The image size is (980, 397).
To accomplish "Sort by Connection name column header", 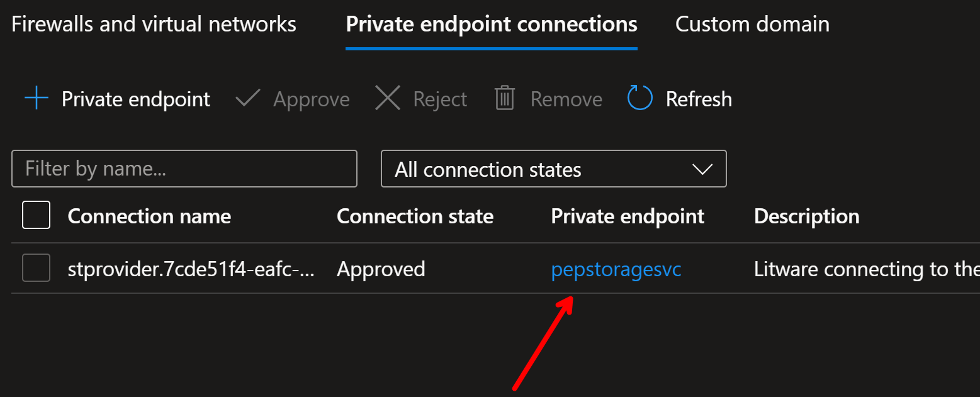I will 149,216.
